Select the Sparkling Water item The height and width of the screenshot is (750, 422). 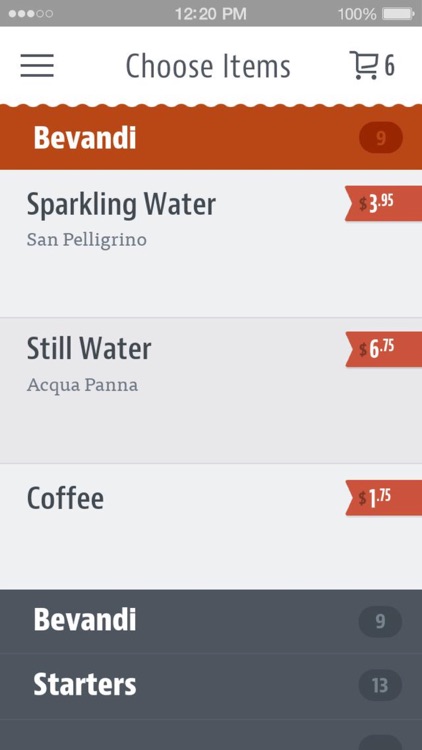pyautogui.click(x=211, y=243)
